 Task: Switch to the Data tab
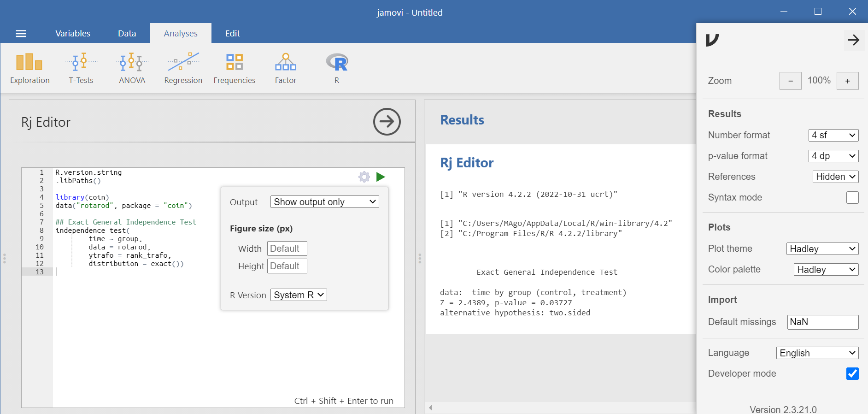tap(127, 33)
